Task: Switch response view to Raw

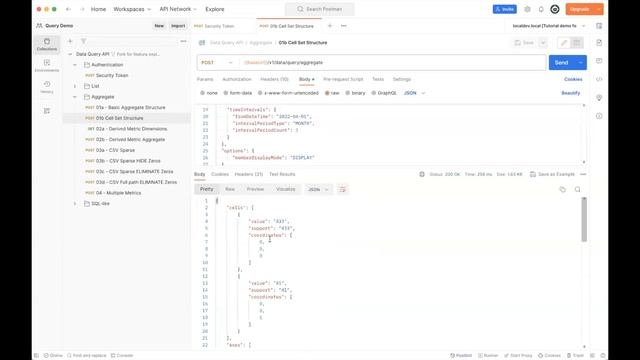Action: click(x=230, y=189)
